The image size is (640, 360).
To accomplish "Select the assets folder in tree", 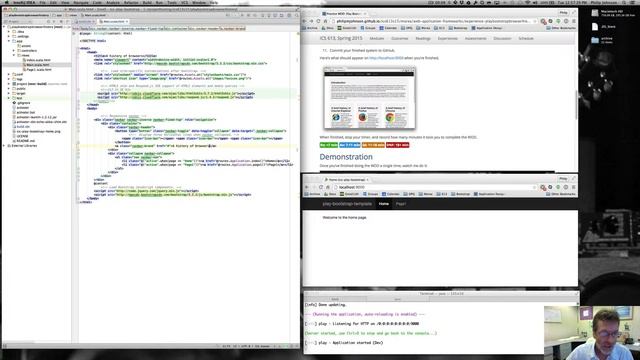I will [x=25, y=46].
